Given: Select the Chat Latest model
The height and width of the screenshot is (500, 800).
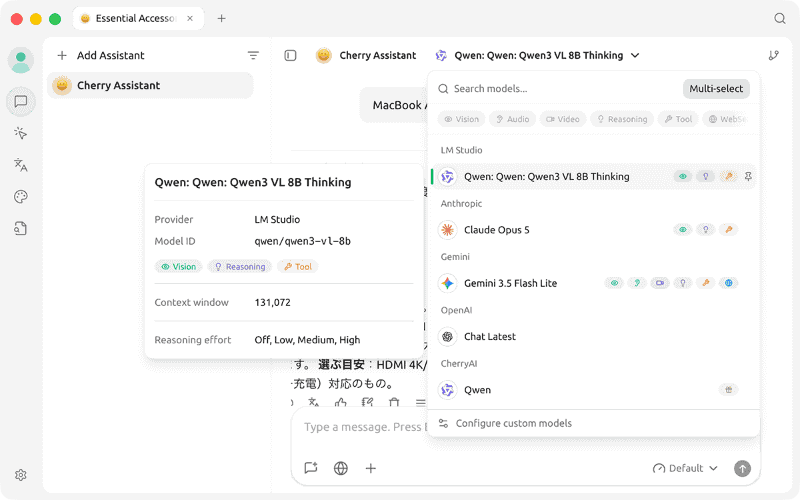Looking at the screenshot, I should click(593, 336).
